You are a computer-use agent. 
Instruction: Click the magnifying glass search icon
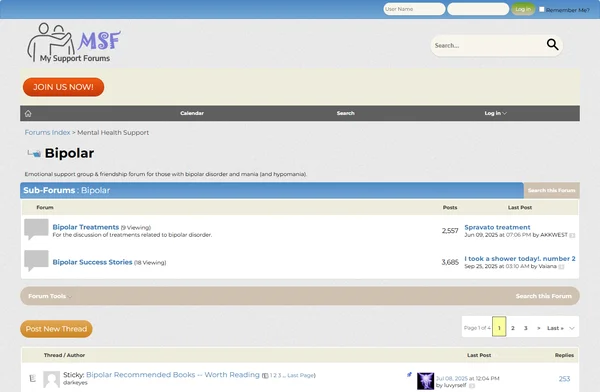552,45
